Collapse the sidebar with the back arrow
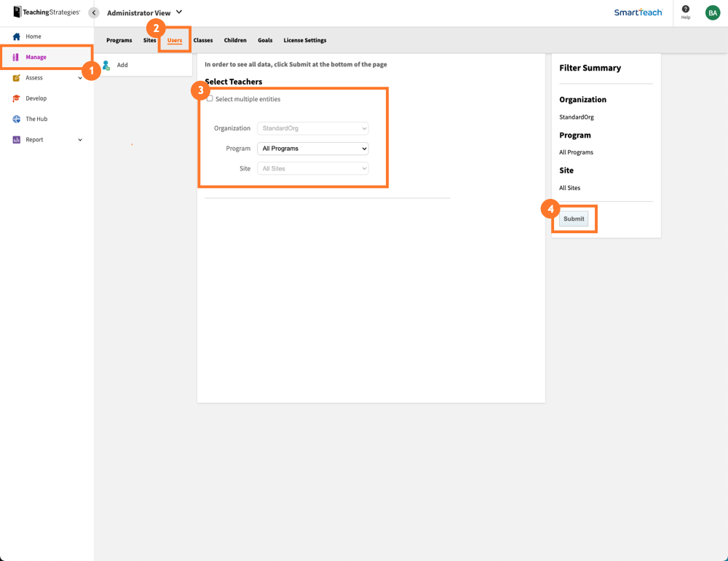Viewport: 728px width, 561px height. tap(93, 12)
